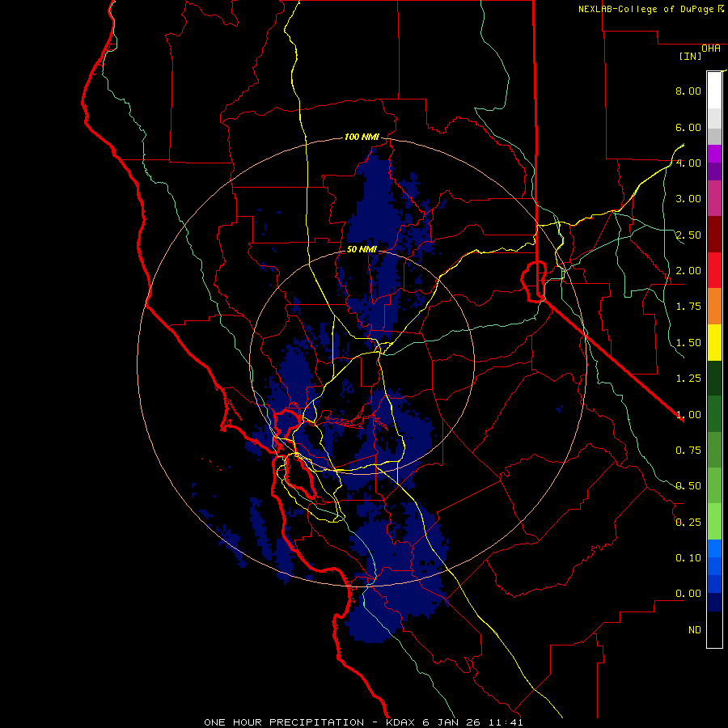The width and height of the screenshot is (728, 728).
Task: Click the 3.00 legend value
Action: click(x=688, y=199)
